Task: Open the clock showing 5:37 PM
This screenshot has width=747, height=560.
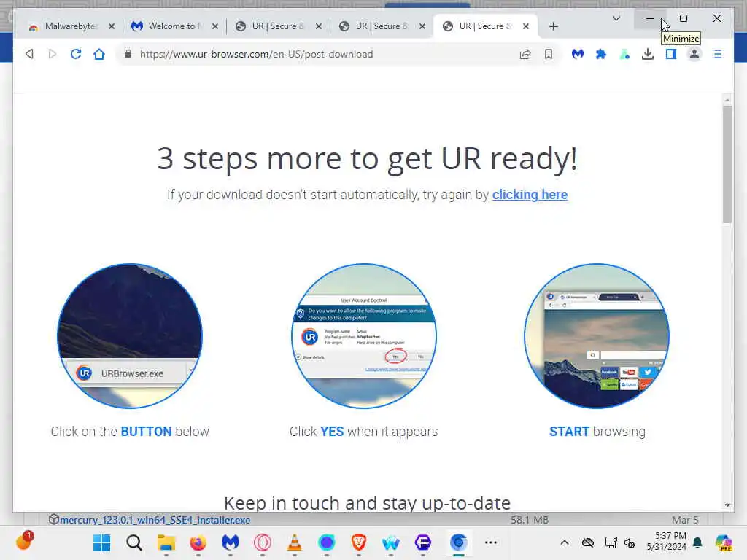Action: (x=667, y=541)
